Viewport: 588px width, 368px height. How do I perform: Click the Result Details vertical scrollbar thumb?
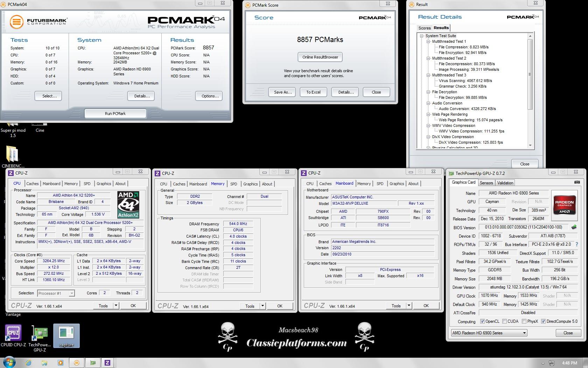530,74
